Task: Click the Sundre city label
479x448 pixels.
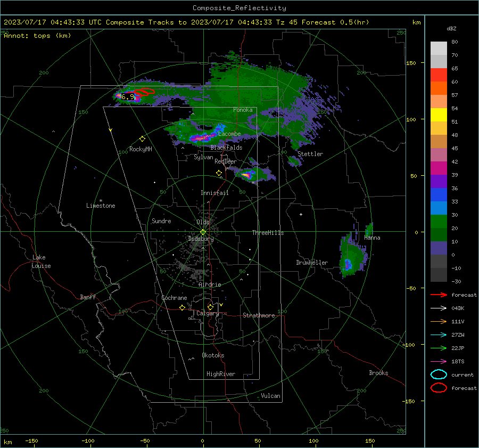Action: click(x=161, y=221)
